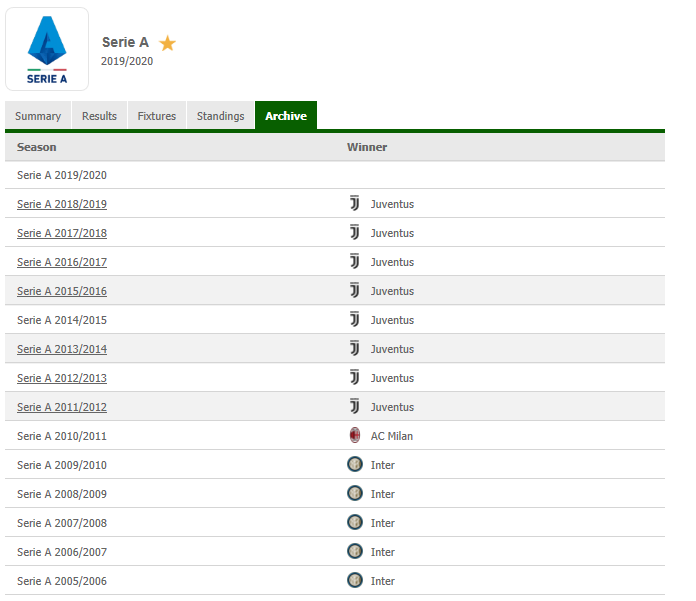
Task: View the Standings tab
Action: 221,116
